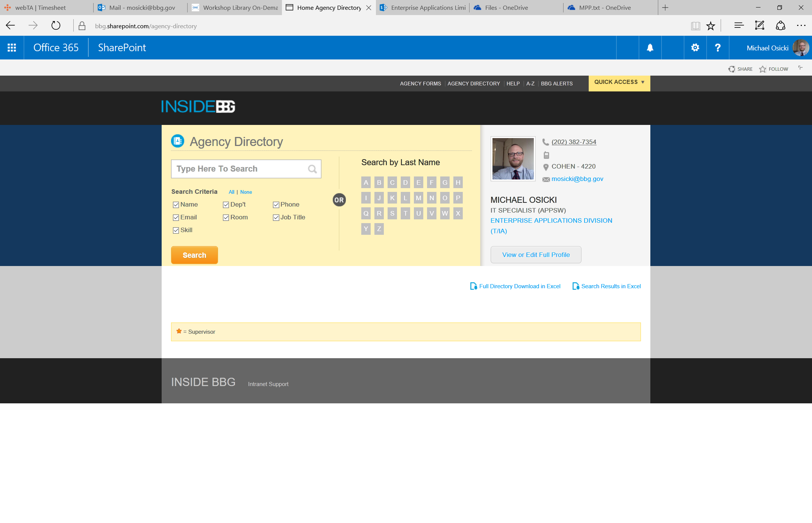Open the A-Z menu item
The width and height of the screenshot is (812, 523).
(530, 84)
